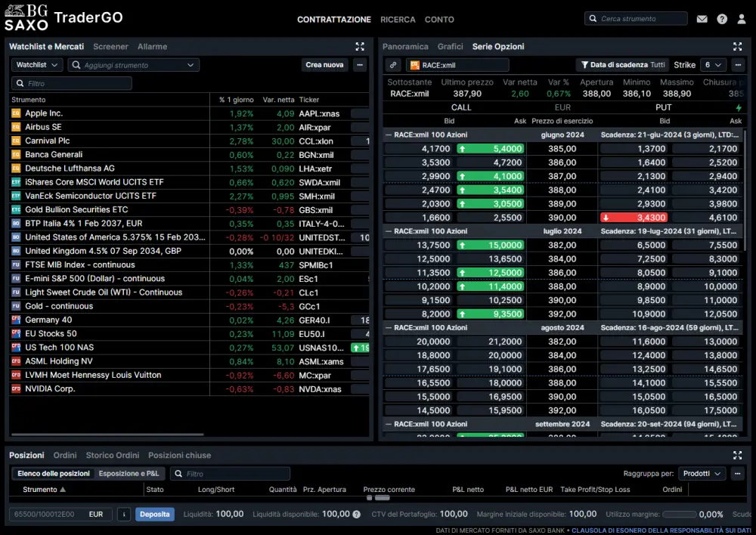Go to the Contrattazione main menu

(x=333, y=20)
